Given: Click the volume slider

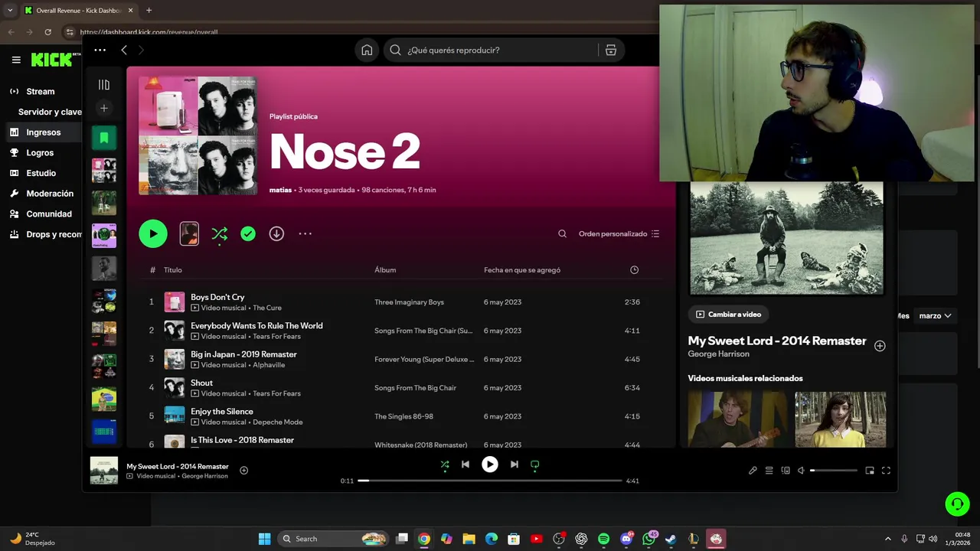Looking at the screenshot, I should coord(833,471).
